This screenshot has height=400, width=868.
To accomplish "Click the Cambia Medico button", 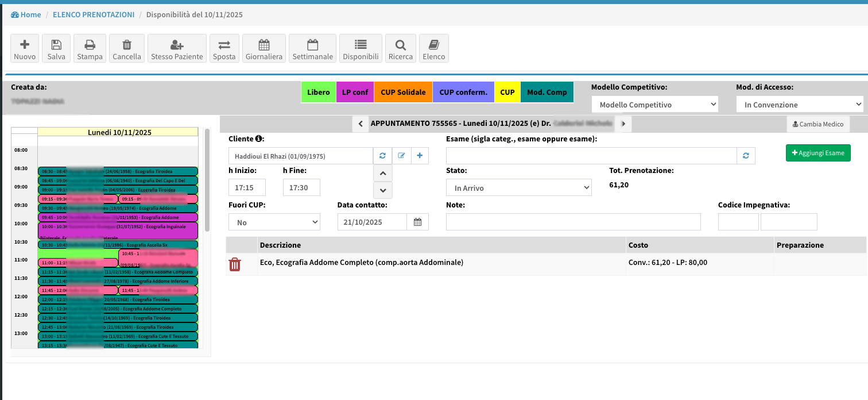I will click(817, 124).
